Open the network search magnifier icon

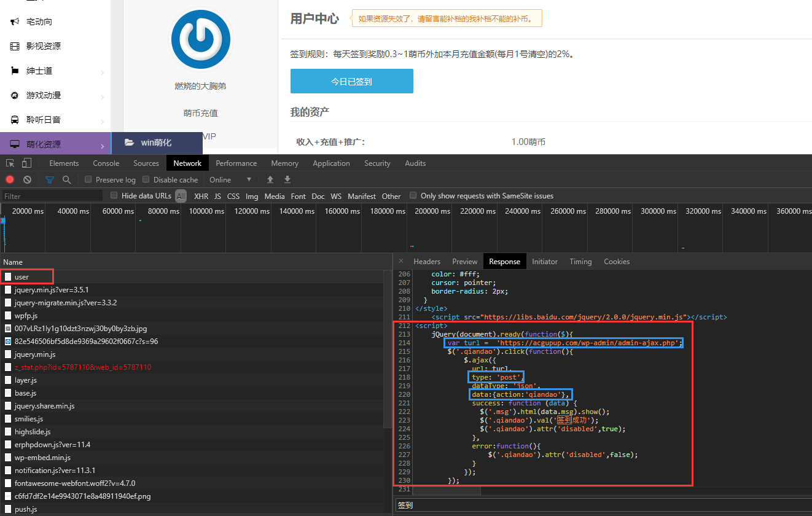pos(66,179)
